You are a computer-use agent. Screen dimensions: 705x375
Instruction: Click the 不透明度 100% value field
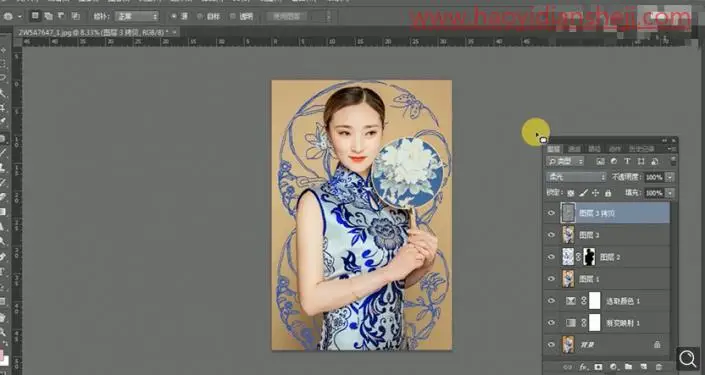(654, 177)
